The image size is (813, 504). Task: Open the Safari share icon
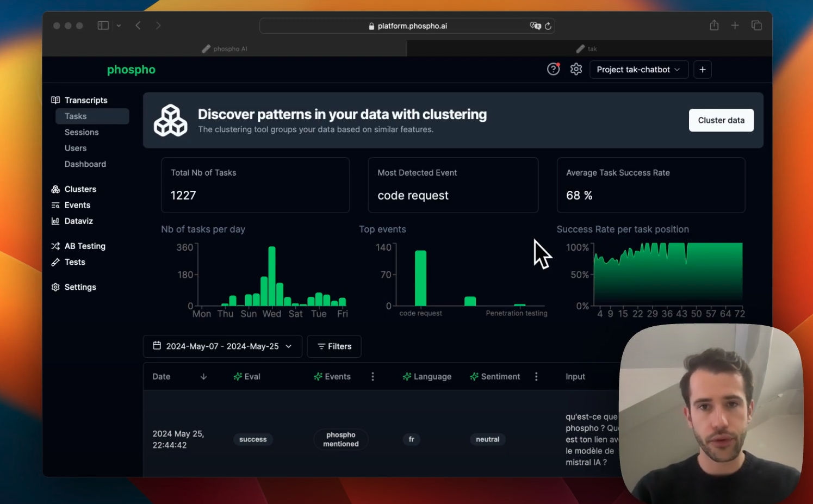tap(714, 25)
